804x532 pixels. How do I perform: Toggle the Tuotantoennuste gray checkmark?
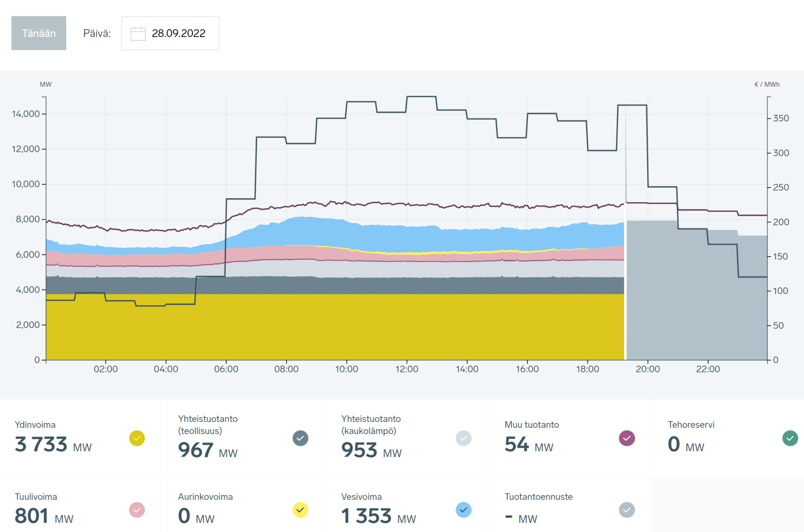627,510
